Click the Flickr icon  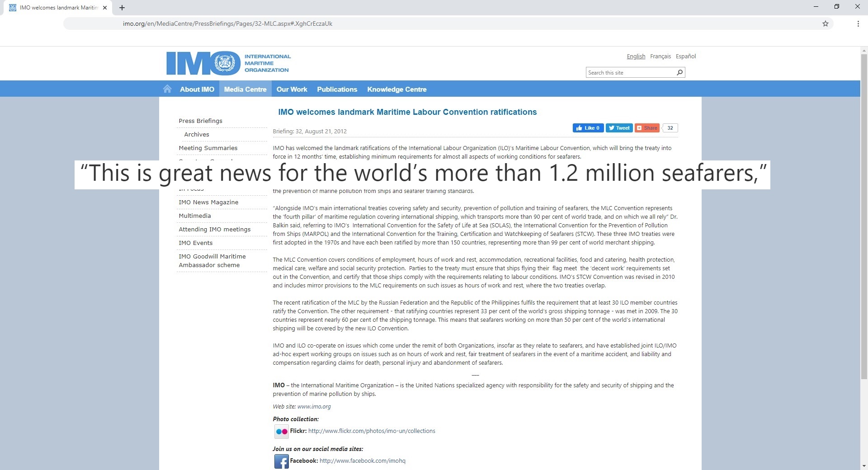281,432
